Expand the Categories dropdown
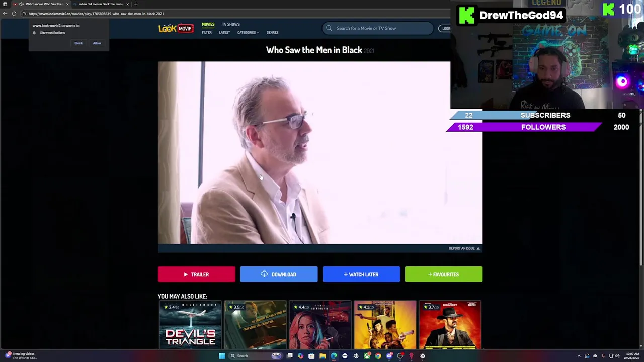The image size is (644, 362). (x=248, y=33)
